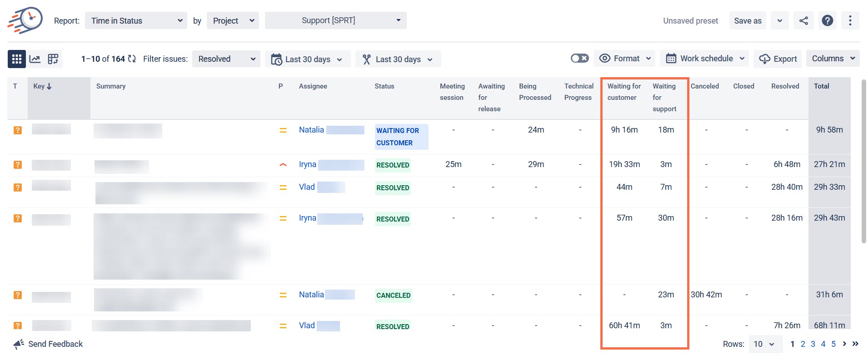The height and width of the screenshot is (360, 868).
Task: Open the Support [SPRT] project dropdown
Action: click(335, 20)
